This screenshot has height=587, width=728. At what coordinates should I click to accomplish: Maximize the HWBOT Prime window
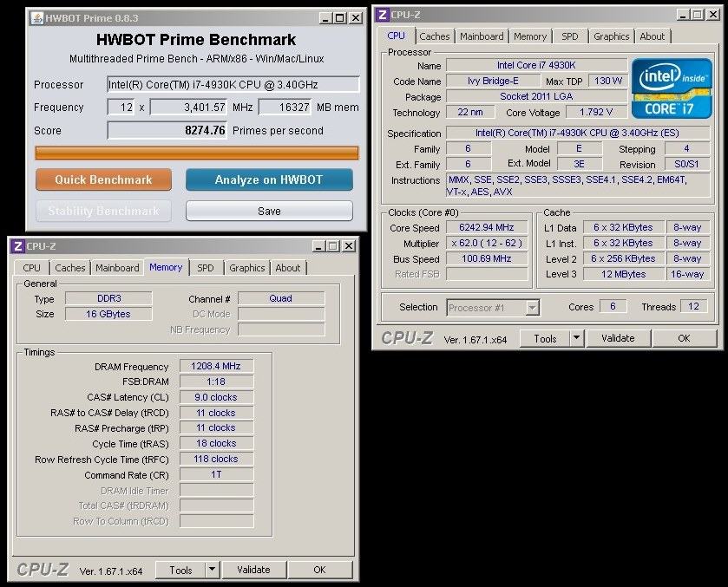click(340, 18)
